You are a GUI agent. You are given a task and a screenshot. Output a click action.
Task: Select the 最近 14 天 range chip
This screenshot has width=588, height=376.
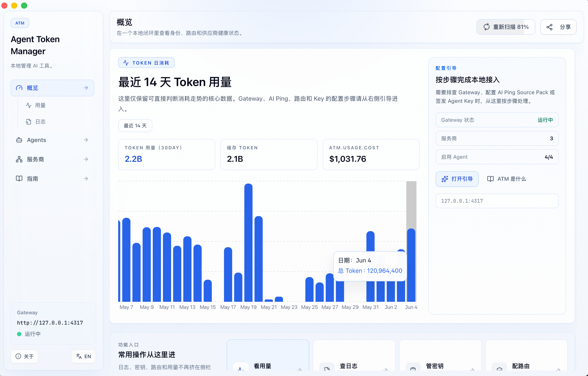click(135, 126)
